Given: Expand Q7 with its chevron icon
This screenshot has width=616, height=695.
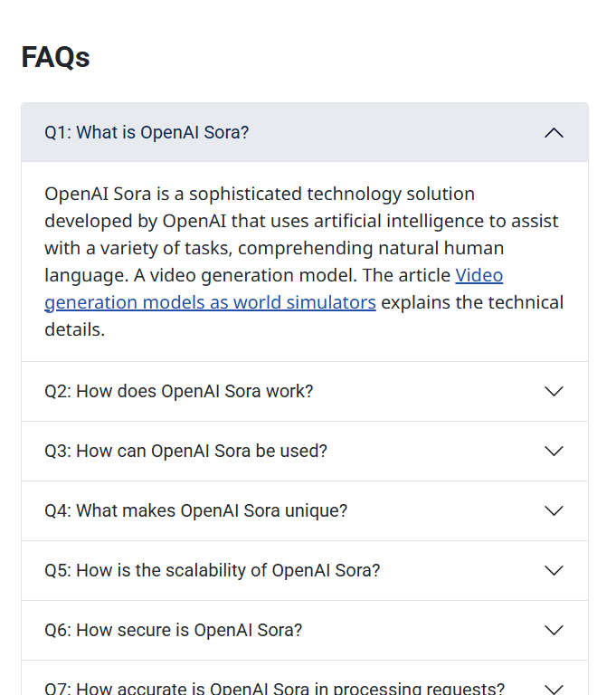Looking at the screenshot, I should coord(554,688).
